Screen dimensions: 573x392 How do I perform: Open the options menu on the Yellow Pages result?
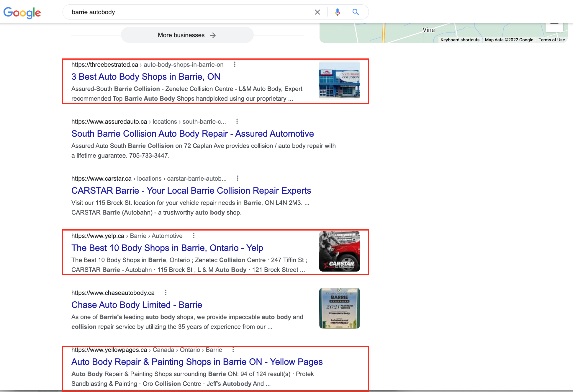(233, 349)
